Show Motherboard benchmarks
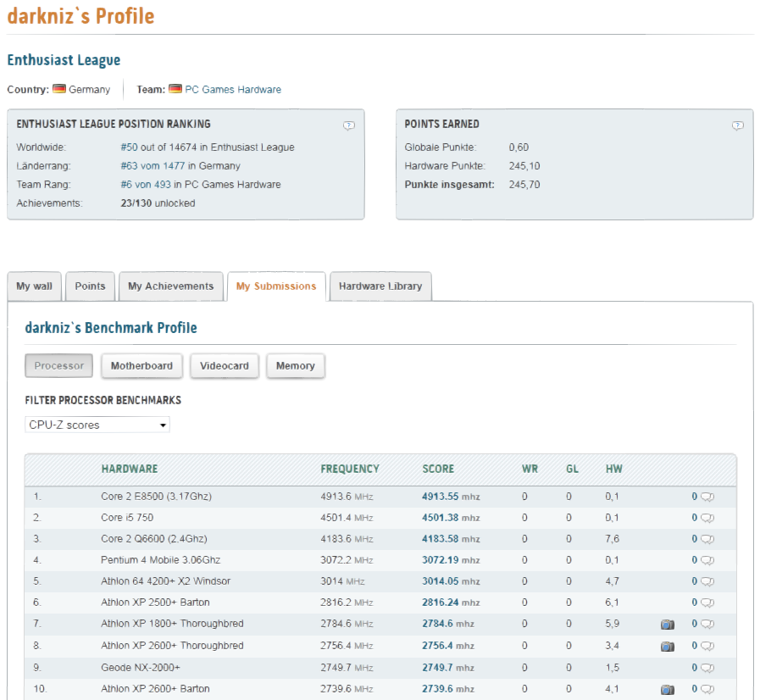 pos(141,365)
